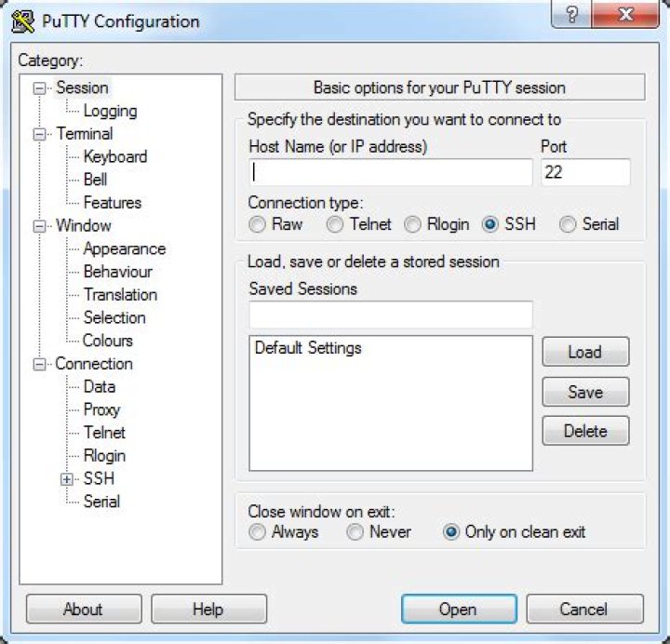Click the PuTTY icon in title bar
This screenshot has width=670, height=644.
(24, 20)
